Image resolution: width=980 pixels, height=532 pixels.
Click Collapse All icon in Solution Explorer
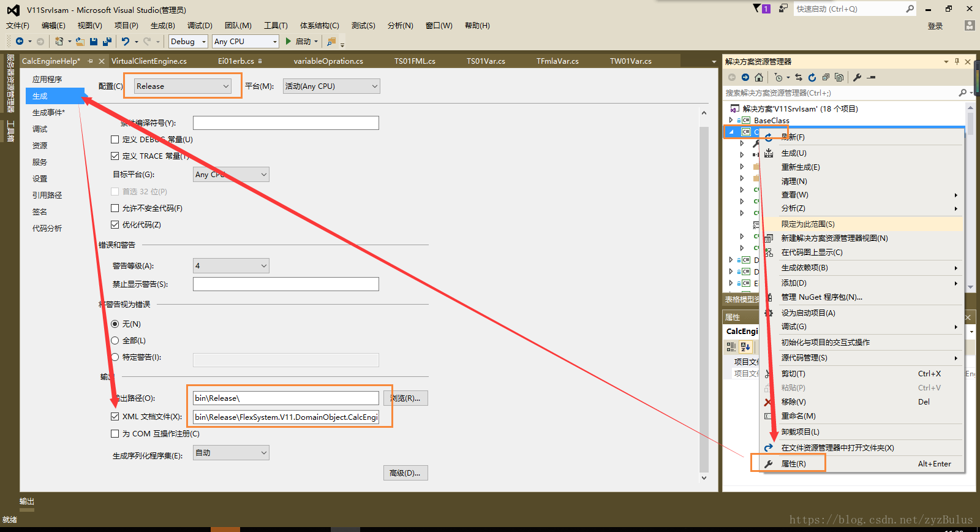pos(826,77)
